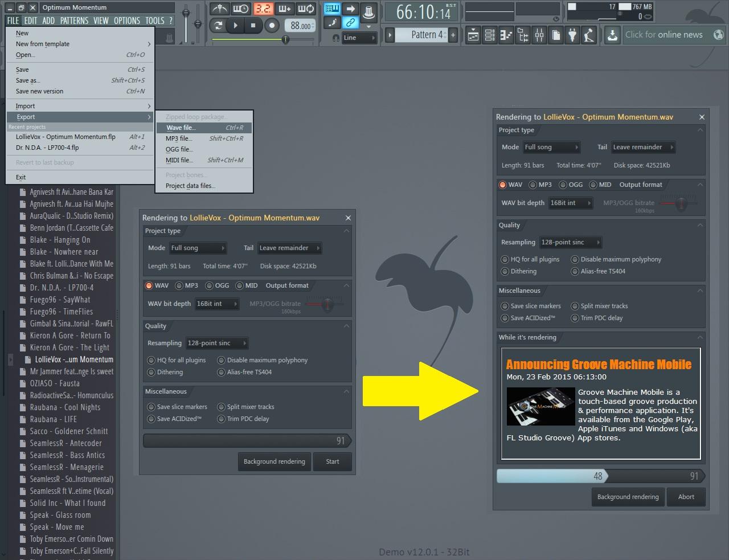Click the Stop transport button
This screenshot has height=560, width=729.
point(253,25)
